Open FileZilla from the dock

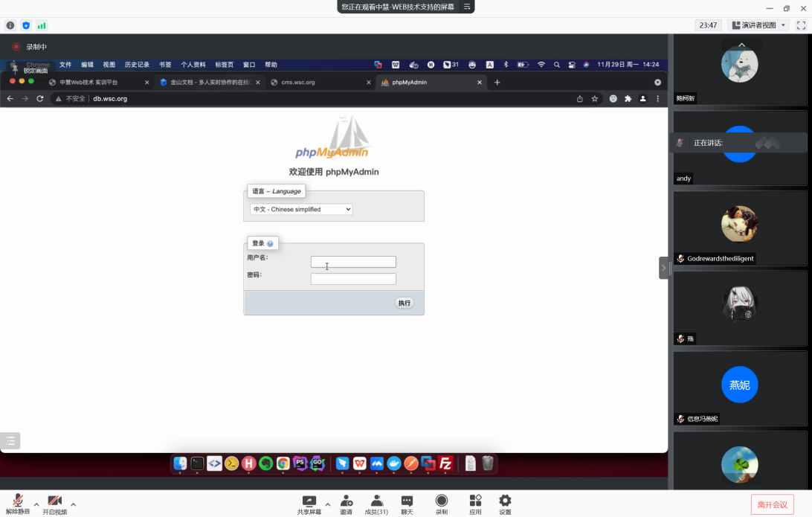click(445, 463)
